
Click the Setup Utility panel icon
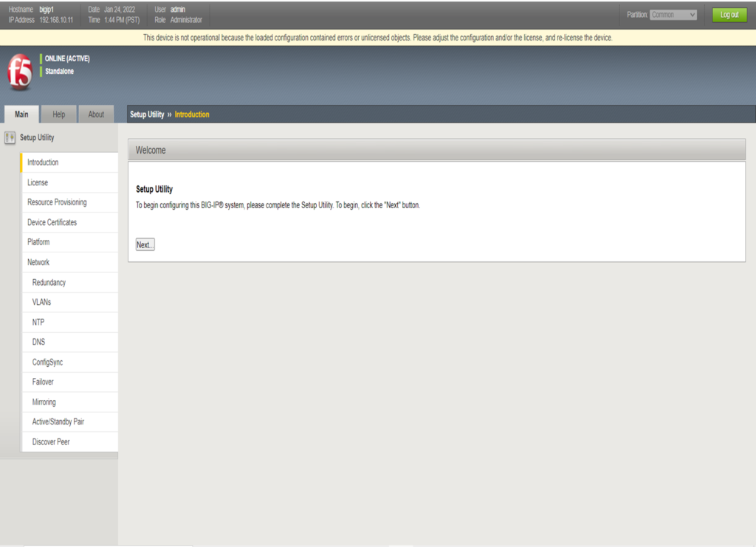tap(10, 137)
